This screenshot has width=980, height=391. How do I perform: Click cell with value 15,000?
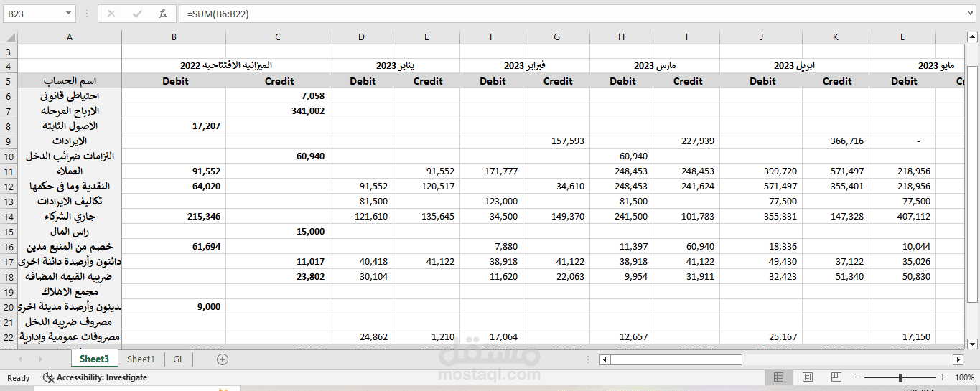point(278,231)
